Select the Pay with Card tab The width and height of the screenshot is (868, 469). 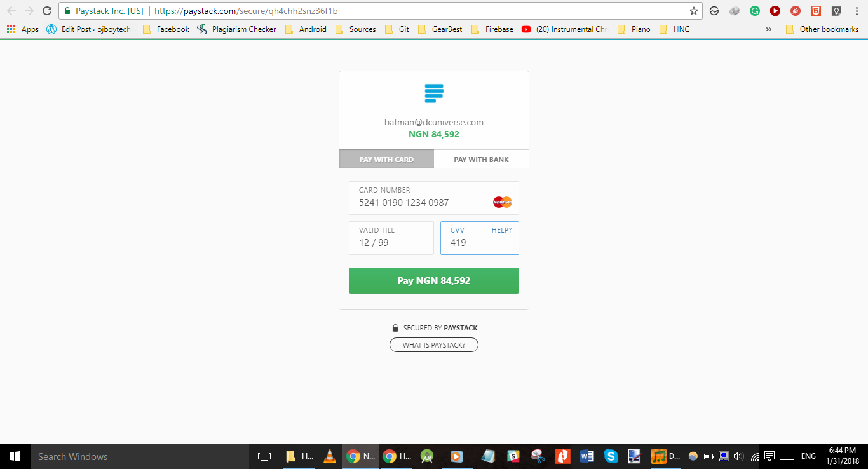(386, 160)
